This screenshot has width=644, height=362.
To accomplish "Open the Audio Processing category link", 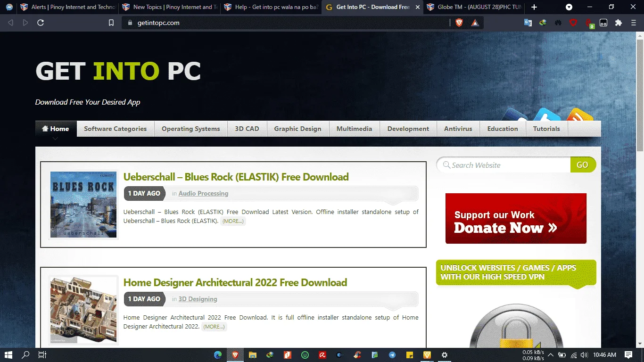I will click(203, 193).
